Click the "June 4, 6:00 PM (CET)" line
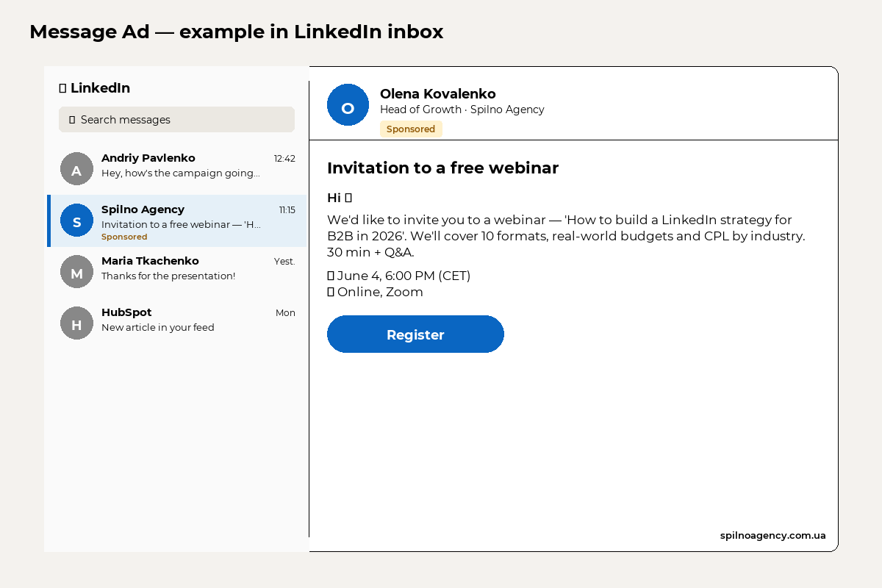 tap(398, 276)
